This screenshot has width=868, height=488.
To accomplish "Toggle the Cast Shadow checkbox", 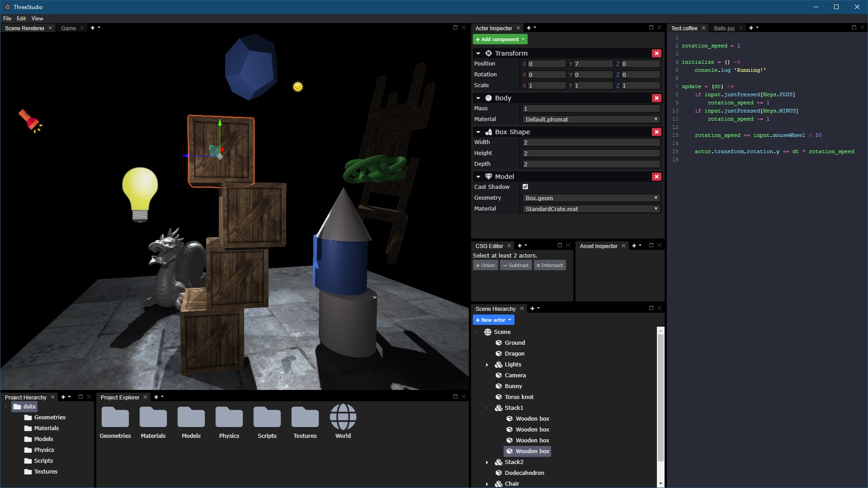I will tap(525, 187).
